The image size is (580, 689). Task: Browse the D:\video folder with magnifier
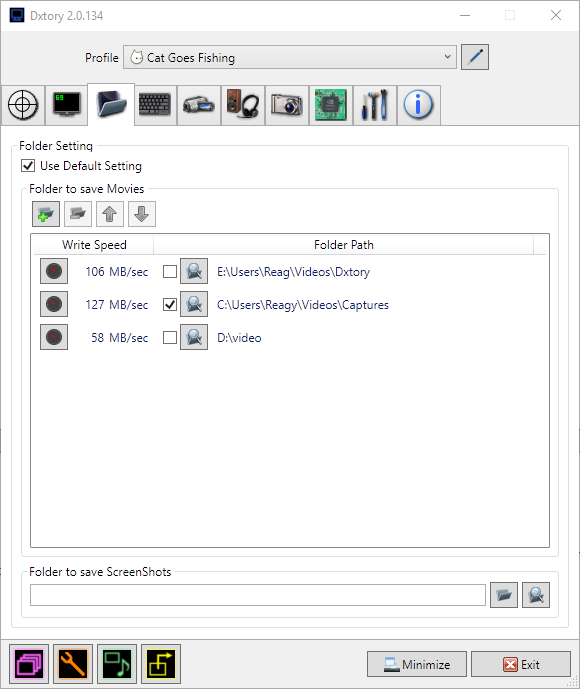coord(194,337)
